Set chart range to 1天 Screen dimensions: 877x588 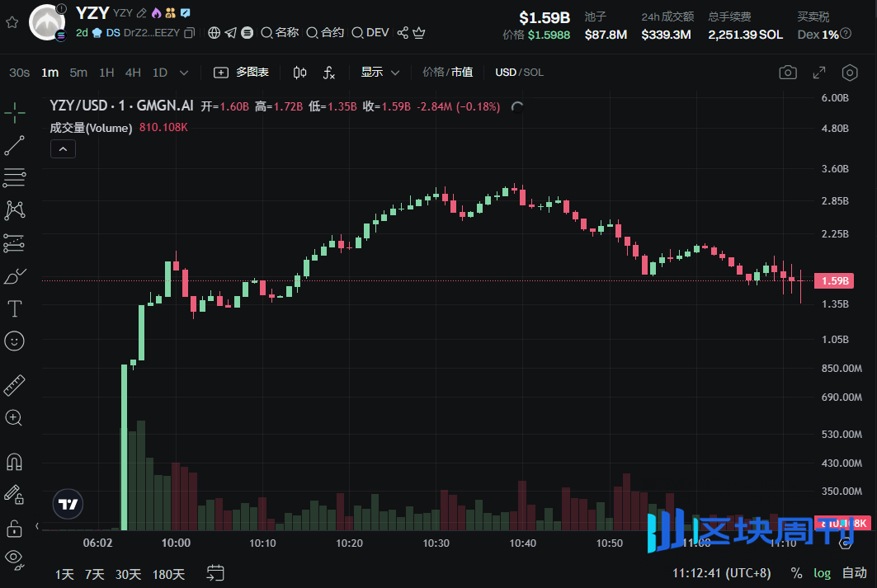pos(64,574)
